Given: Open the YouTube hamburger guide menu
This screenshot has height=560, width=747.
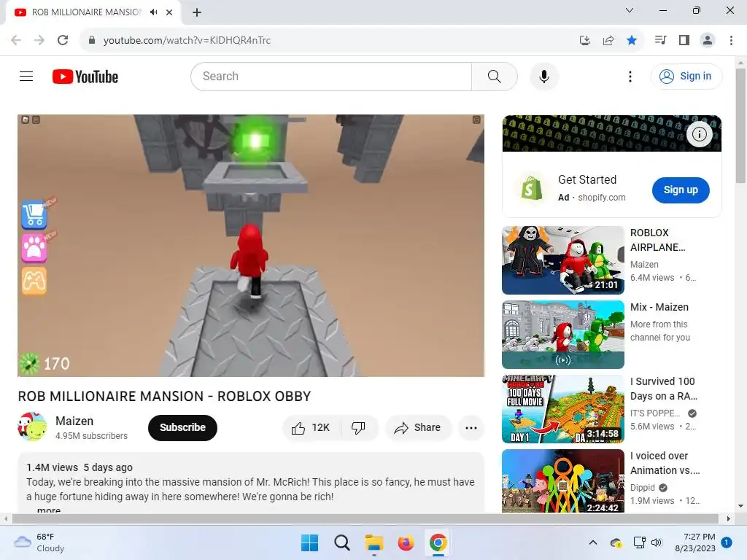Looking at the screenshot, I should 26,76.
